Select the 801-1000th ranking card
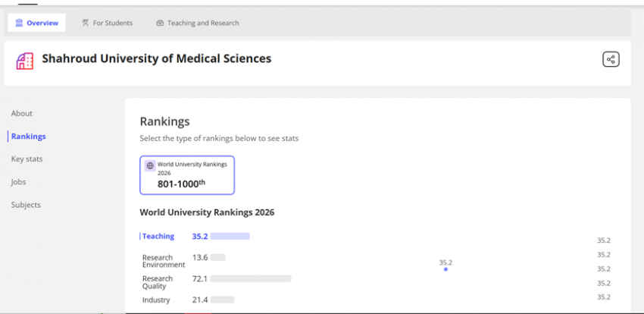Image resolution: width=644 pixels, height=314 pixels. pos(187,175)
